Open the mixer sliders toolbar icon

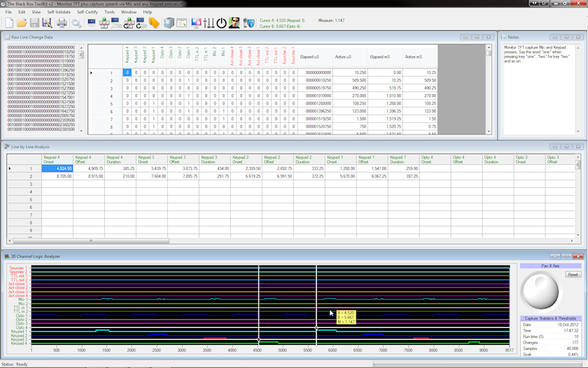click(208, 23)
